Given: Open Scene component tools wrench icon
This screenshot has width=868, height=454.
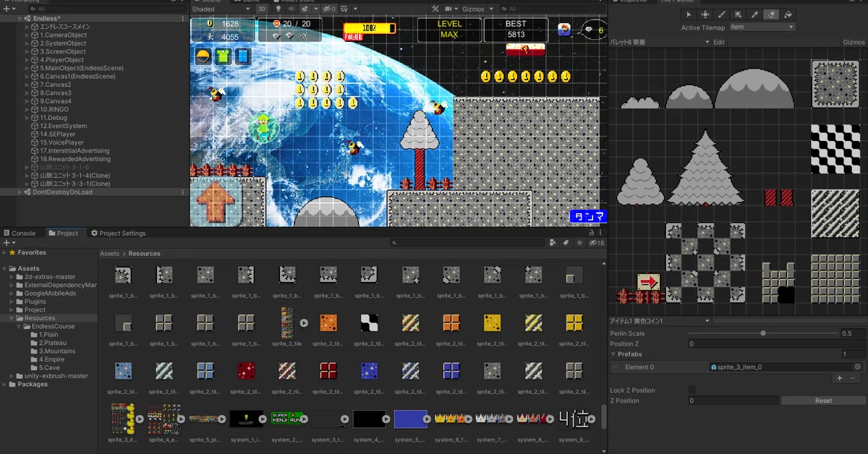Looking at the screenshot, I should (x=435, y=9).
